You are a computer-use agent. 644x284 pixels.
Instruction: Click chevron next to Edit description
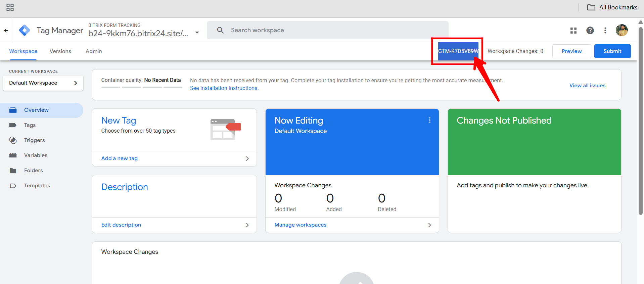point(247,225)
